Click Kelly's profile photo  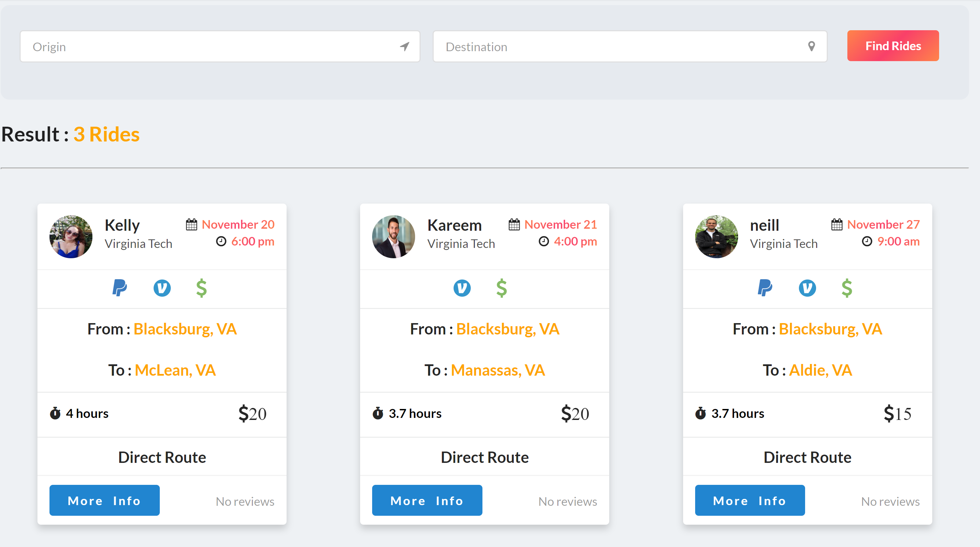click(71, 237)
